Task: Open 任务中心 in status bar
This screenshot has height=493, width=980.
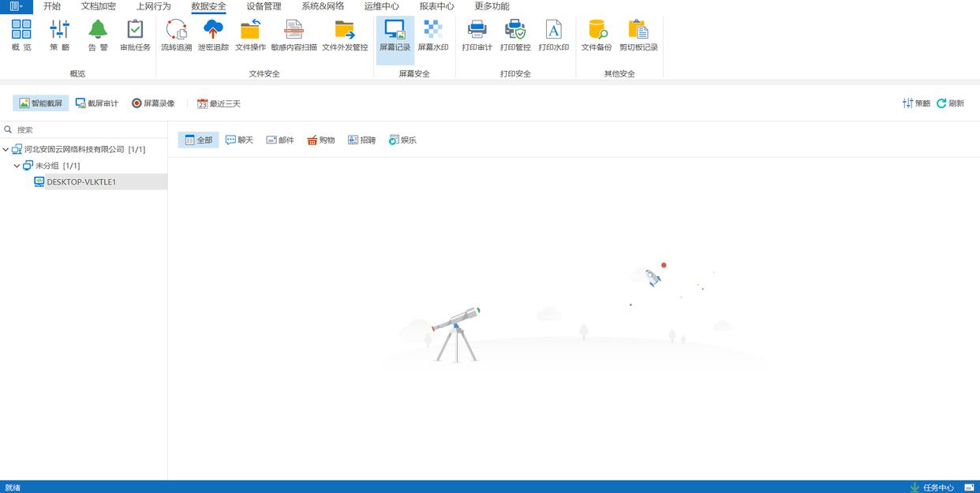Action: (x=932, y=487)
